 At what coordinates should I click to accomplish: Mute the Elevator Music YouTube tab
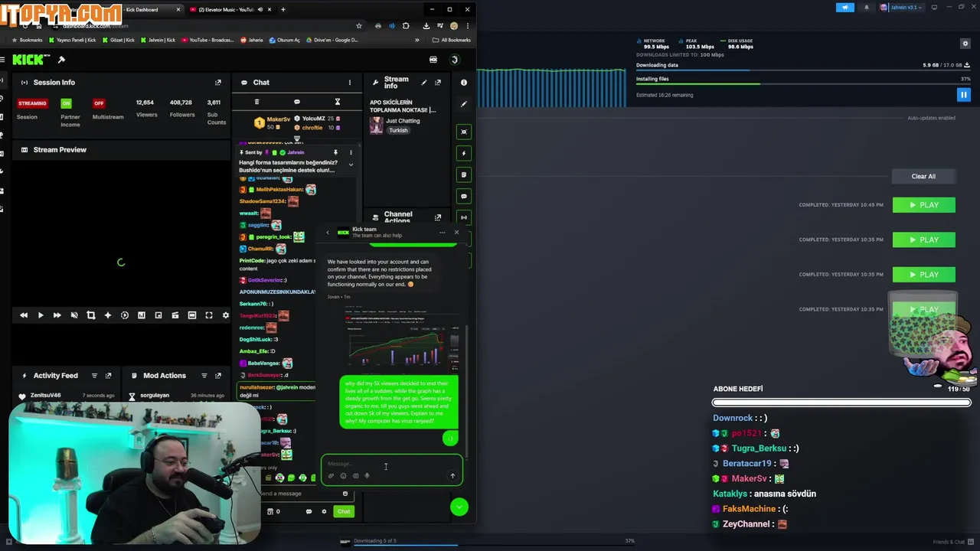pos(260,10)
